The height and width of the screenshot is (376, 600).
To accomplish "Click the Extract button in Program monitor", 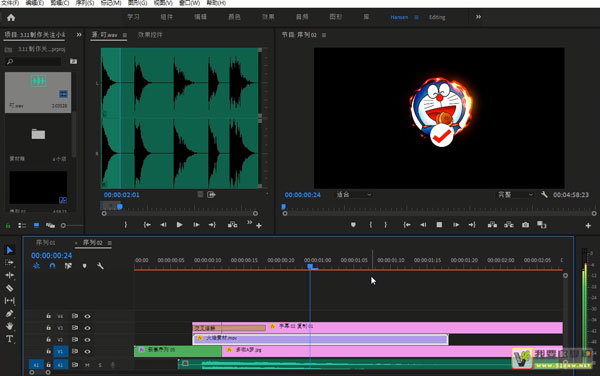I will 509,225.
